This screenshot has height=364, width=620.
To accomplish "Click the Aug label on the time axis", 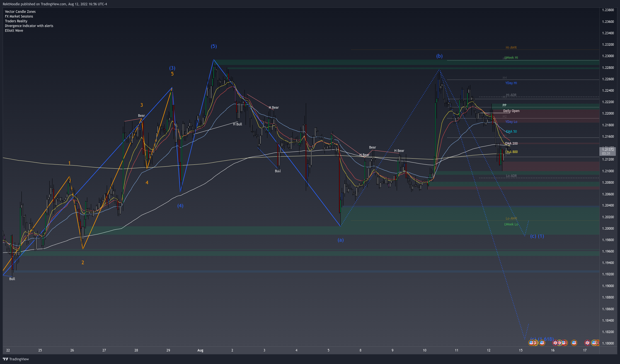I will [200, 350].
